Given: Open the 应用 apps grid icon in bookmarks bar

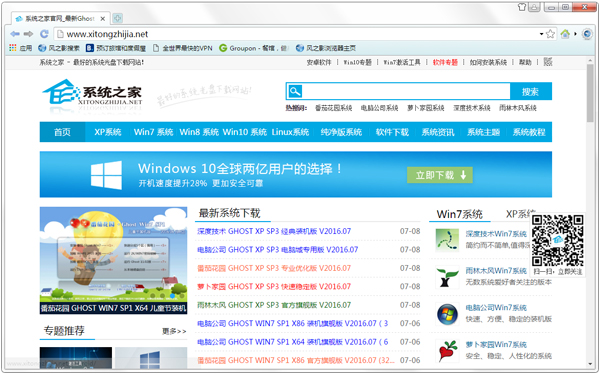Looking at the screenshot, I should tap(13, 48).
